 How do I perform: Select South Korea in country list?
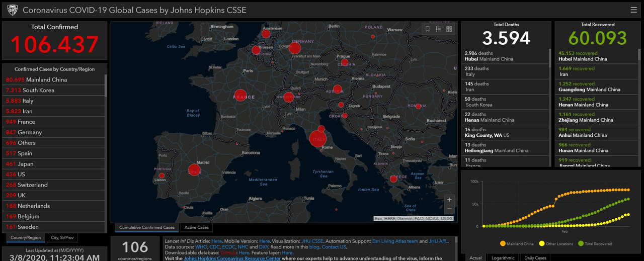(x=54, y=90)
